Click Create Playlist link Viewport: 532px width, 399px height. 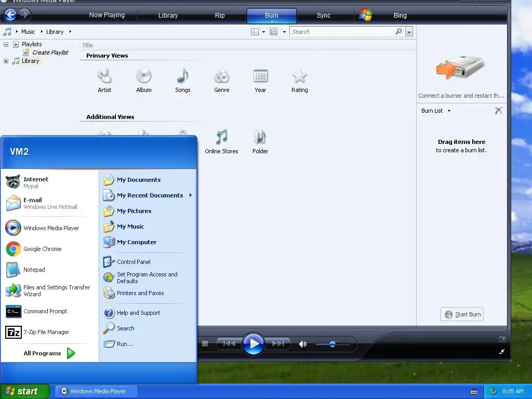[50, 52]
